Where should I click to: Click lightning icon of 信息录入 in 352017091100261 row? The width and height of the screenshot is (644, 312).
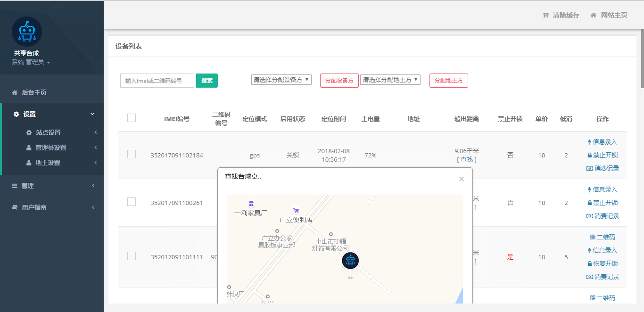pos(589,189)
